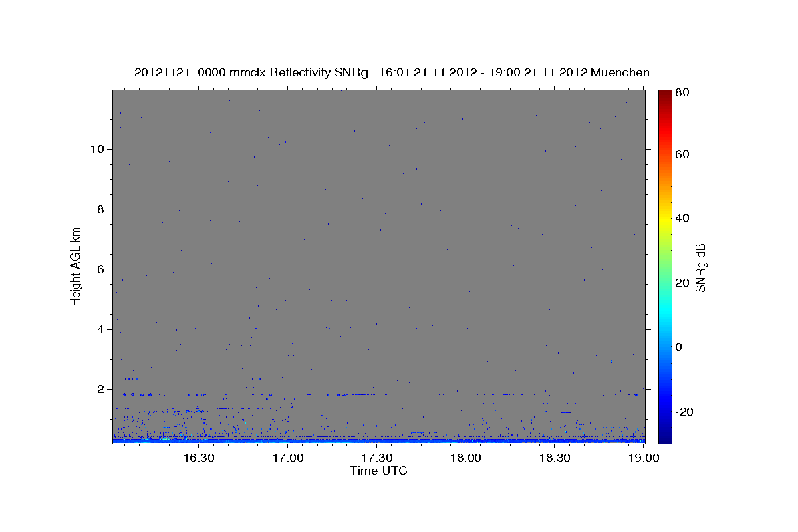
Task: Click the plot title text
Action: [x=392, y=72]
